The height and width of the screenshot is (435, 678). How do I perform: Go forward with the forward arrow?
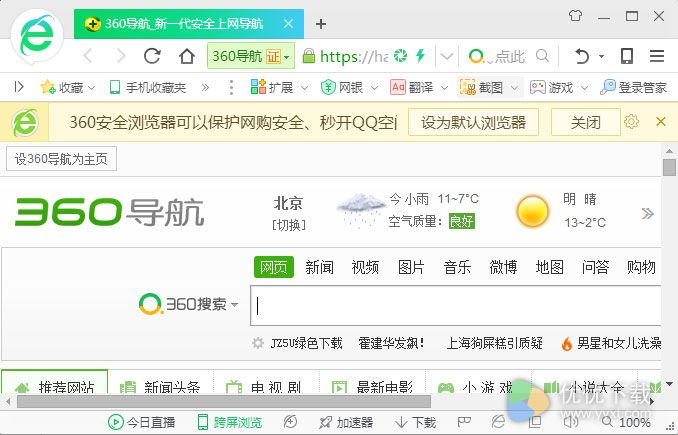coord(121,56)
